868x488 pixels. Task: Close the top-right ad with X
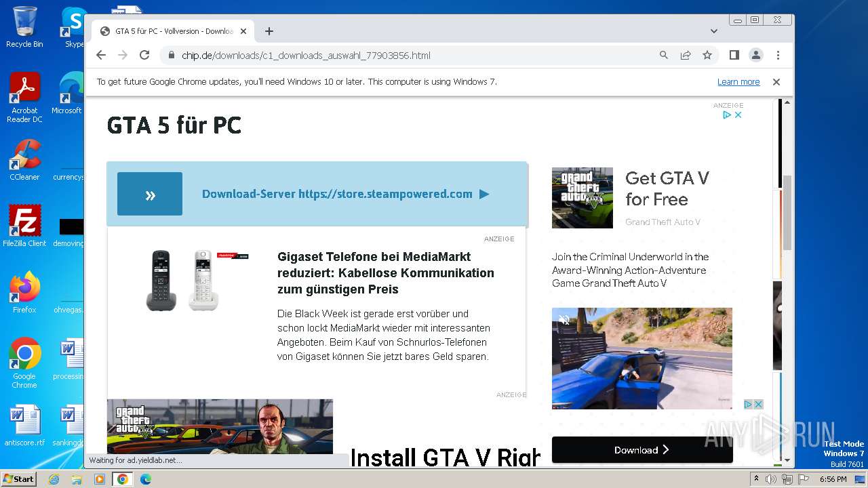[x=738, y=115]
